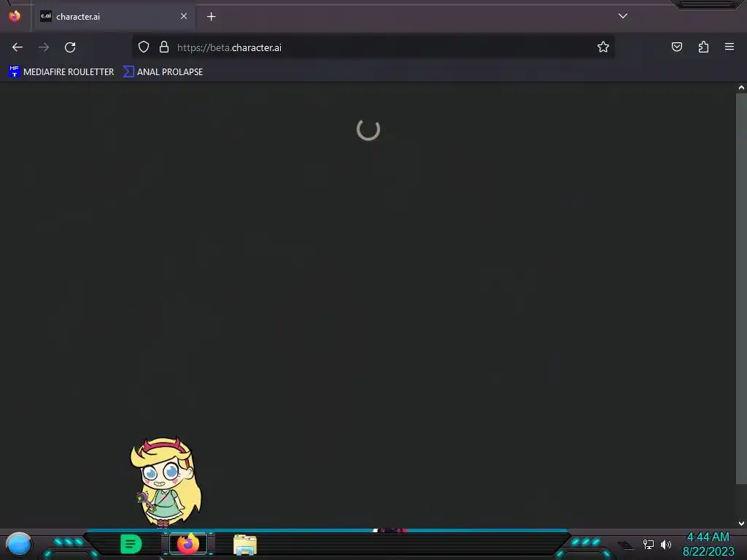Click the forward navigation arrow
The width and height of the screenshot is (747, 560).
pos(44,47)
